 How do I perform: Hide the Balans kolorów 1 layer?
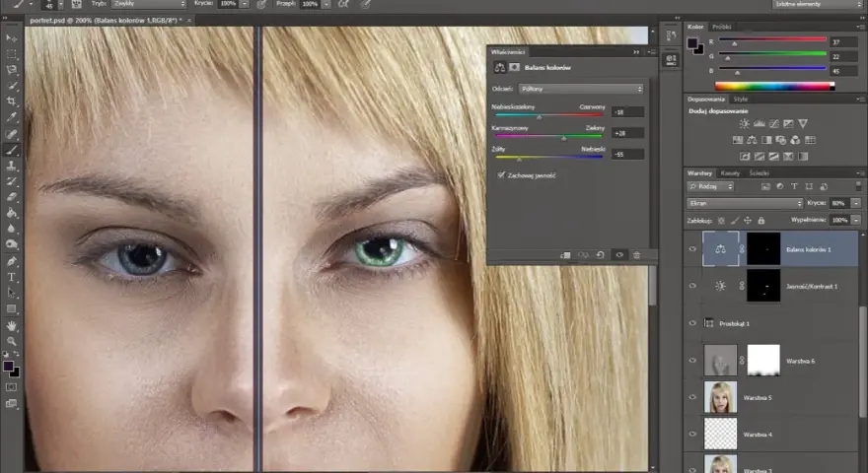tap(692, 249)
